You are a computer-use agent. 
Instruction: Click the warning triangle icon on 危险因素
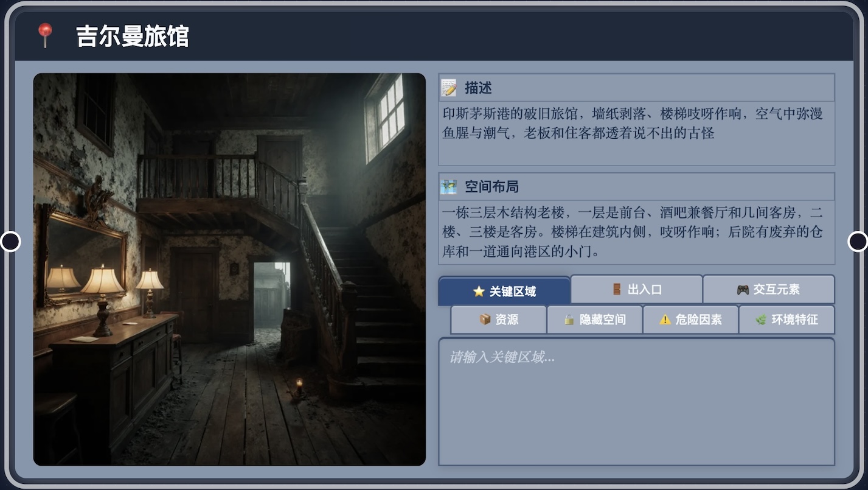coord(664,319)
